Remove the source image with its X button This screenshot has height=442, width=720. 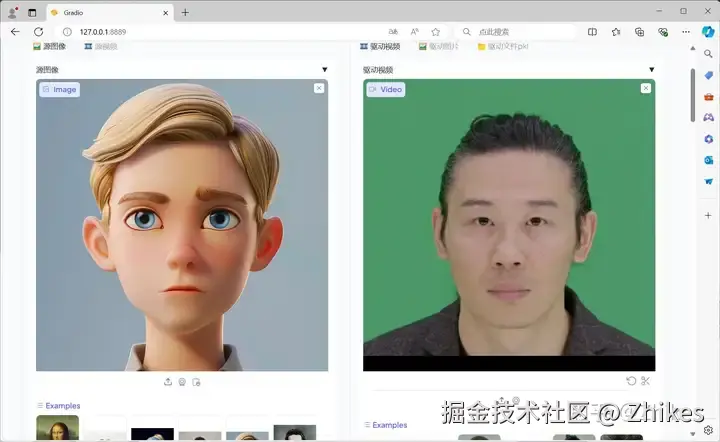319,88
